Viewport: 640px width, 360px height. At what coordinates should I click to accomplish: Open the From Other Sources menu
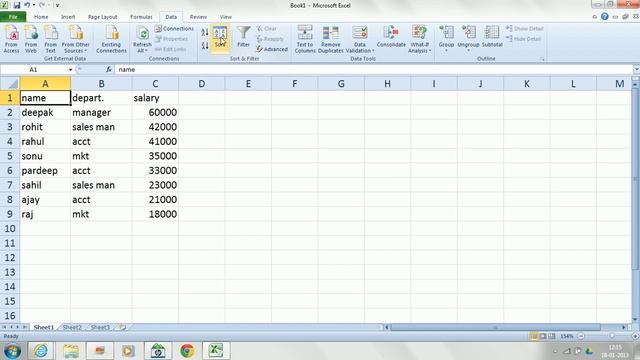76,39
